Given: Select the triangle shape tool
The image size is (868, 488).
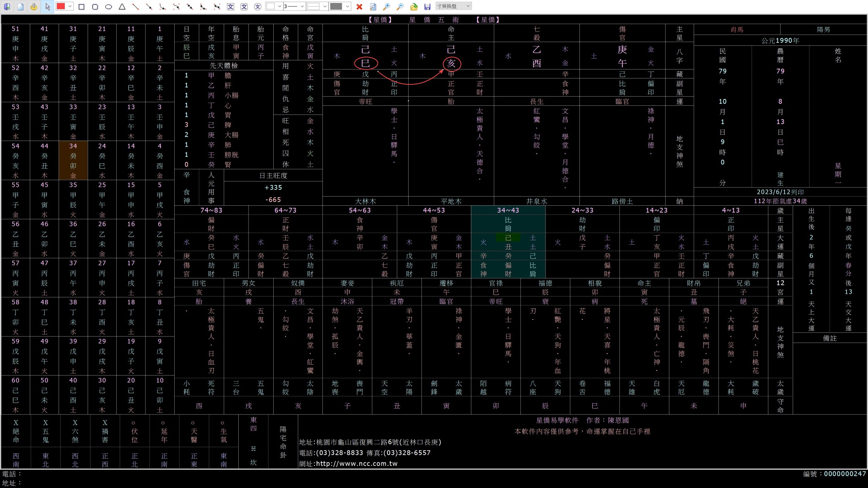Looking at the screenshot, I should 122,6.
